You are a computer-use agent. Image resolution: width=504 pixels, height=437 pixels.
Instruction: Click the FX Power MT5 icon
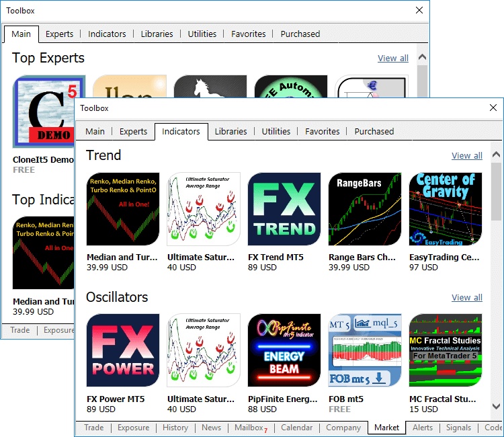123,350
